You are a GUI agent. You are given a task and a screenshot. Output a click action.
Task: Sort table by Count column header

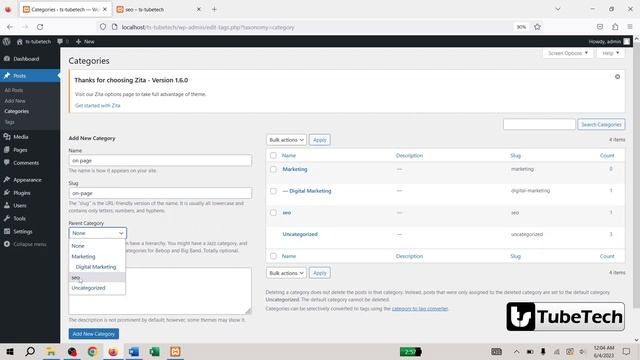pos(607,156)
